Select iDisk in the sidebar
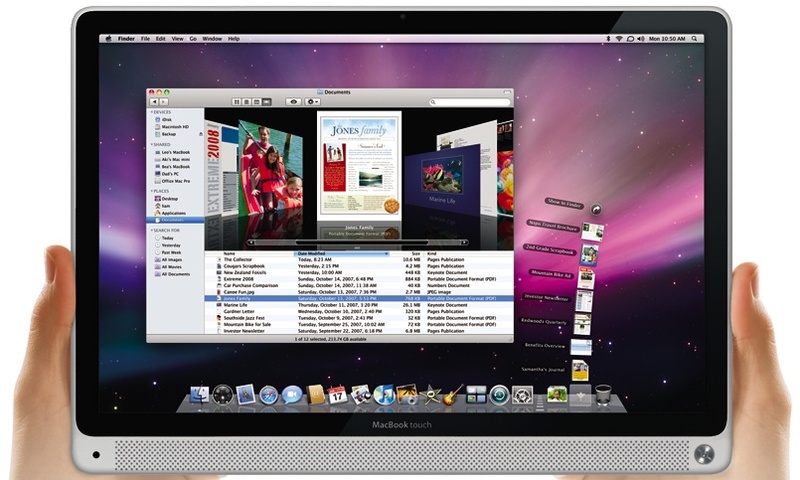800x480 pixels. pyautogui.click(x=163, y=119)
